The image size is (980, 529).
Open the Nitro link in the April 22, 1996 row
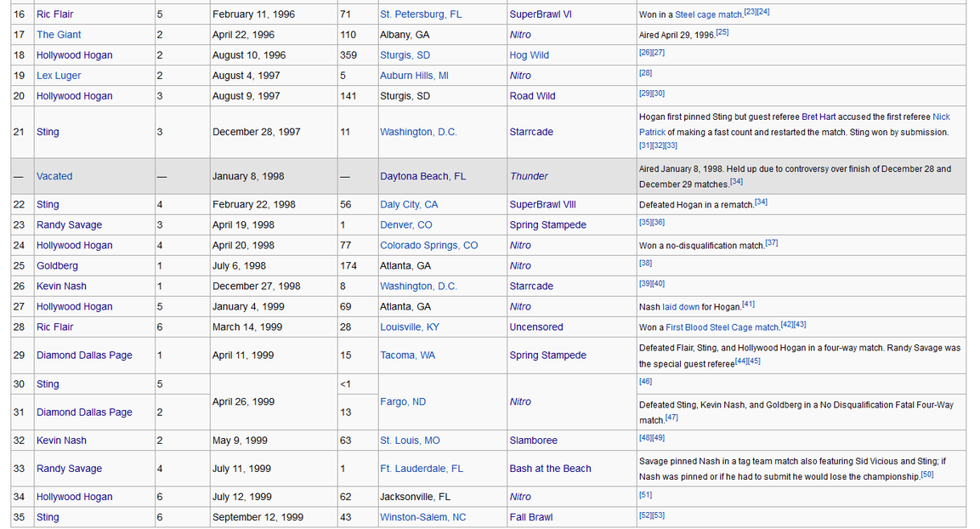click(520, 35)
